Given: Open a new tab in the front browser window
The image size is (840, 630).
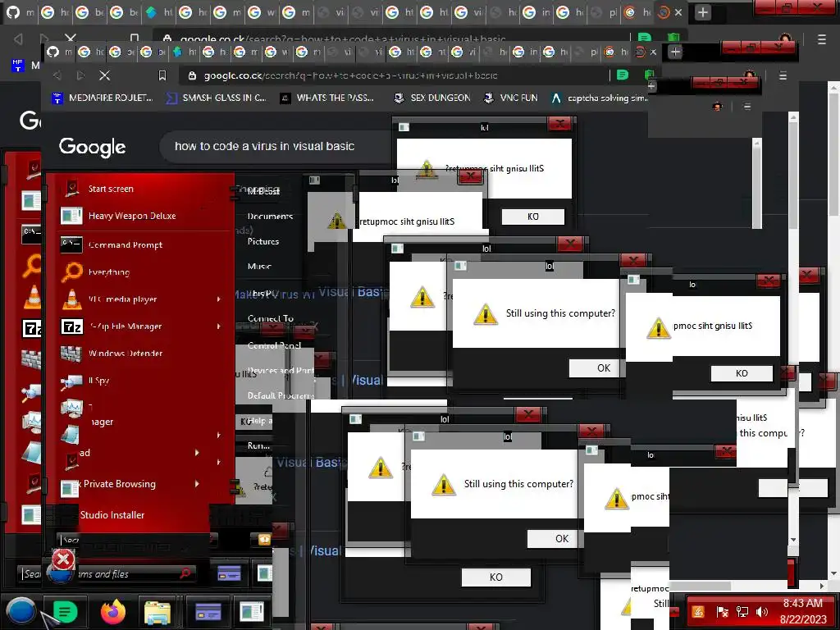Looking at the screenshot, I should pos(675,52).
